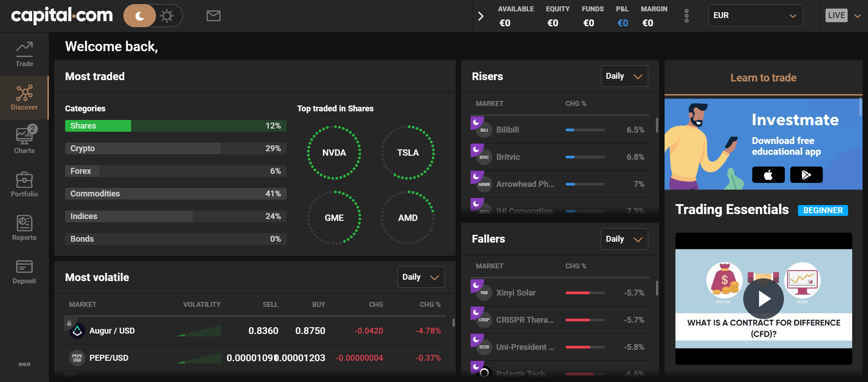Viewport: 868px width, 382px height.
Task: Select the Bonds category
Action: [175, 239]
